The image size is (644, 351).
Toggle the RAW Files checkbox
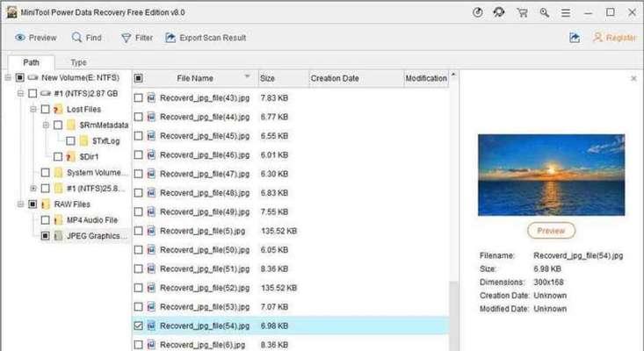pos(33,204)
